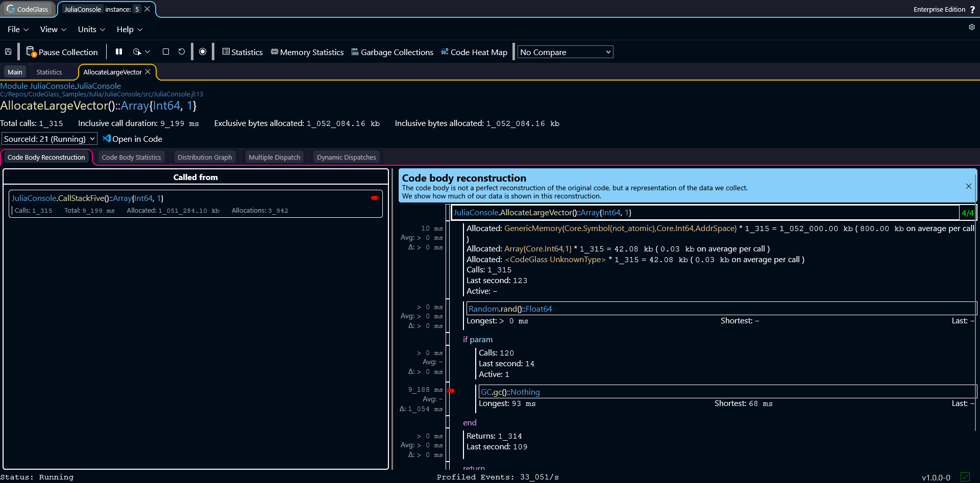Click the Array{Core.Int64,1} allocated type

[538, 249]
